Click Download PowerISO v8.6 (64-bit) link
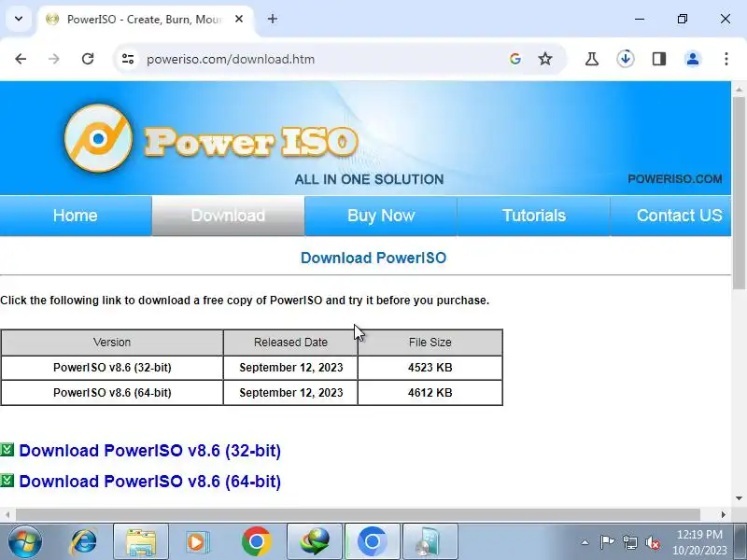Viewport: 747px width, 560px height. 149,482
